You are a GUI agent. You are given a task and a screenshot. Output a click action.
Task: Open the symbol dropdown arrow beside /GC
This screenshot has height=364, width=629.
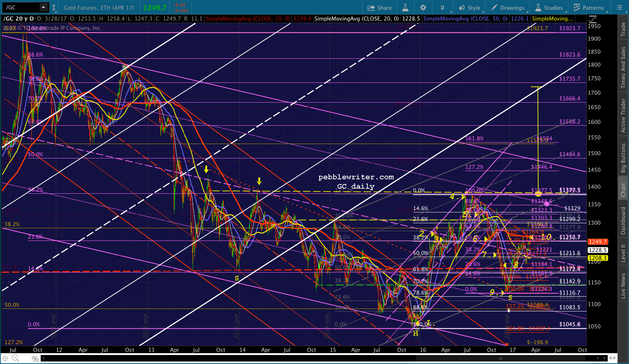(x=44, y=8)
